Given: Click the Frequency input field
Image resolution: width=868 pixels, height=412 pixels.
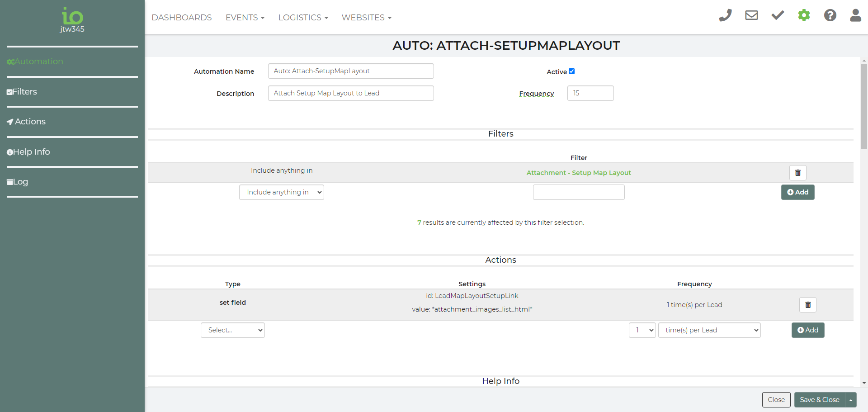Looking at the screenshot, I should click(x=590, y=93).
